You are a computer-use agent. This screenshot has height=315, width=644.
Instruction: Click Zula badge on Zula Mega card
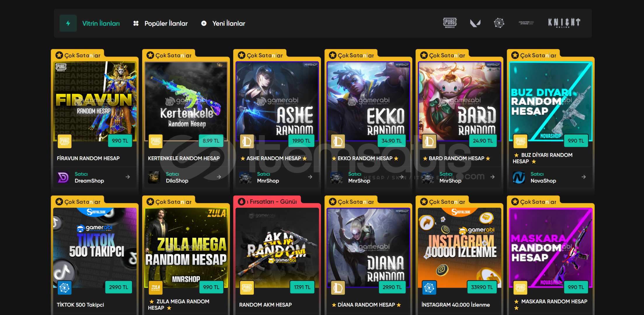click(156, 288)
